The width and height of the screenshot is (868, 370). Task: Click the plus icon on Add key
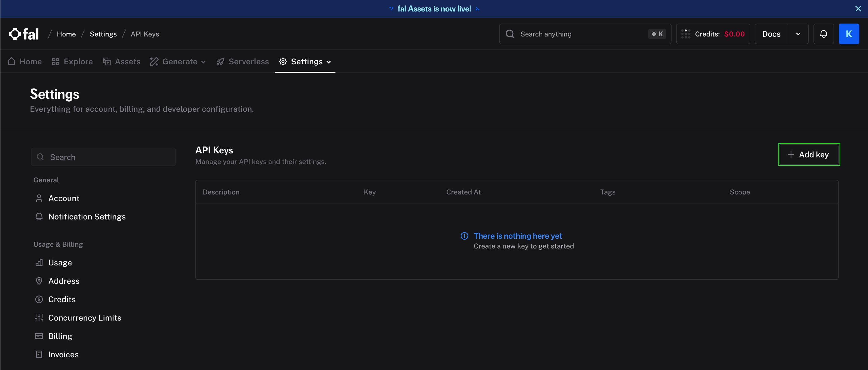pyautogui.click(x=791, y=155)
